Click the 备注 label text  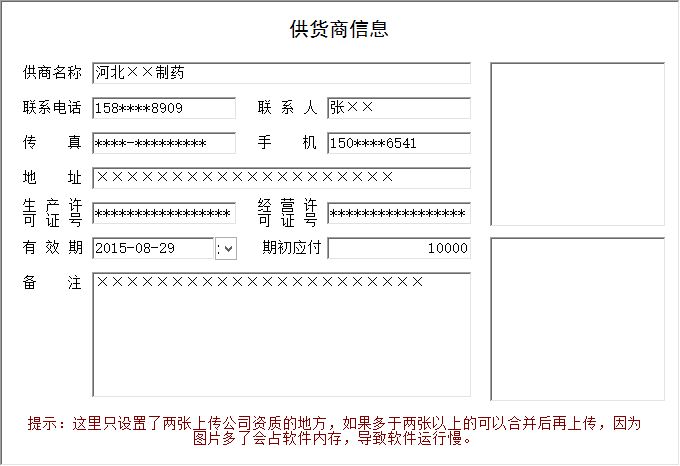[52, 283]
